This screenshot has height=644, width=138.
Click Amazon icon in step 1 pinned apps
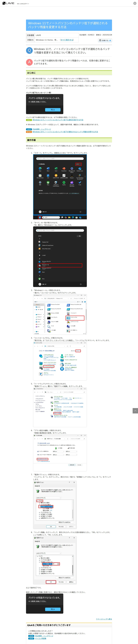72,176
